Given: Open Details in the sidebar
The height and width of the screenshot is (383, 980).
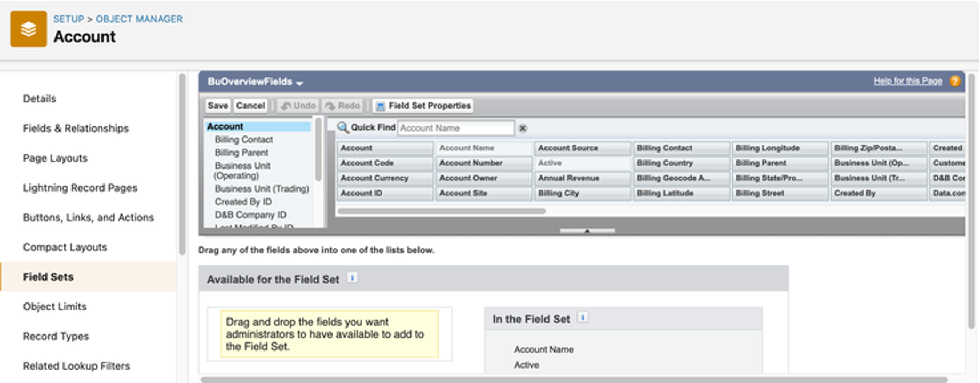Looking at the screenshot, I should [x=39, y=99].
